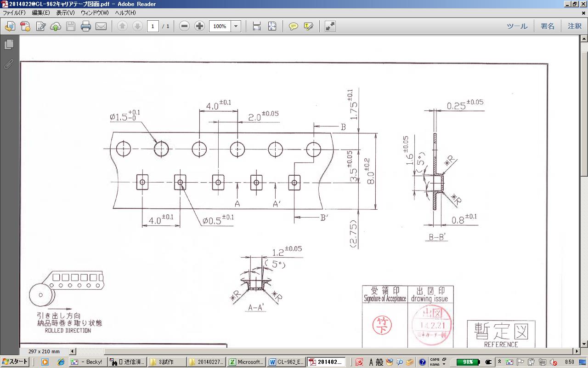Image resolution: width=588 pixels, height=368 pixels.
Task: Click the Send by Email envelope icon
Action: (101, 26)
